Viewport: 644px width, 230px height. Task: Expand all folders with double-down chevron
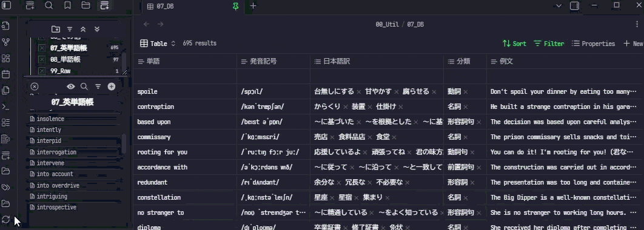coord(97,29)
